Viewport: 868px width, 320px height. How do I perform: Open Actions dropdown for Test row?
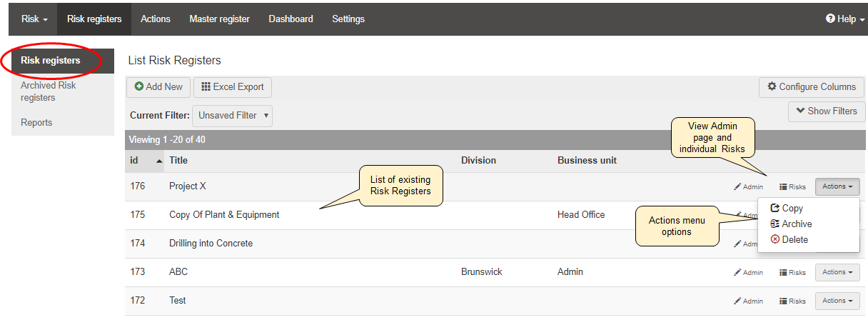click(837, 301)
